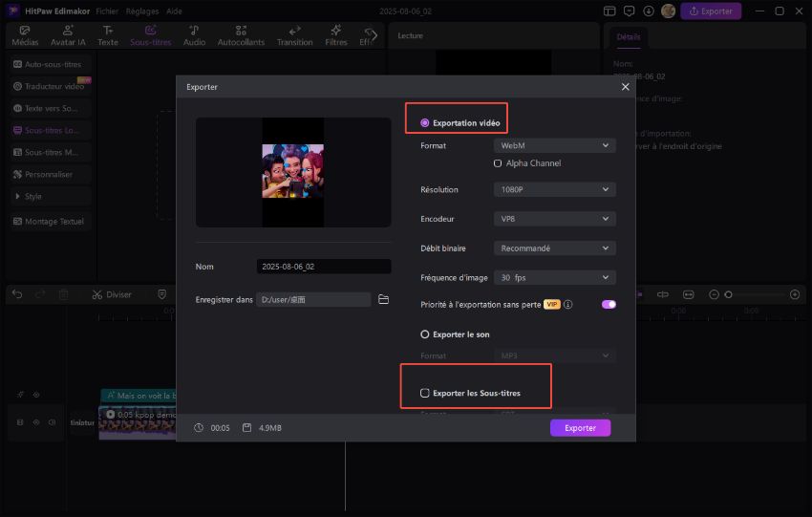Open the Avatar IA panel
Screen dimensions: 812x517
(68, 36)
